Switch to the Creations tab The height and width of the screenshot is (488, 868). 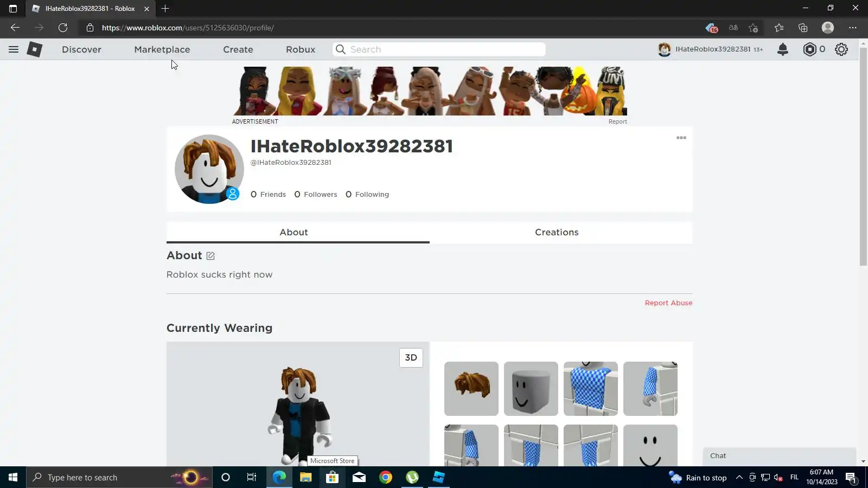557,232
